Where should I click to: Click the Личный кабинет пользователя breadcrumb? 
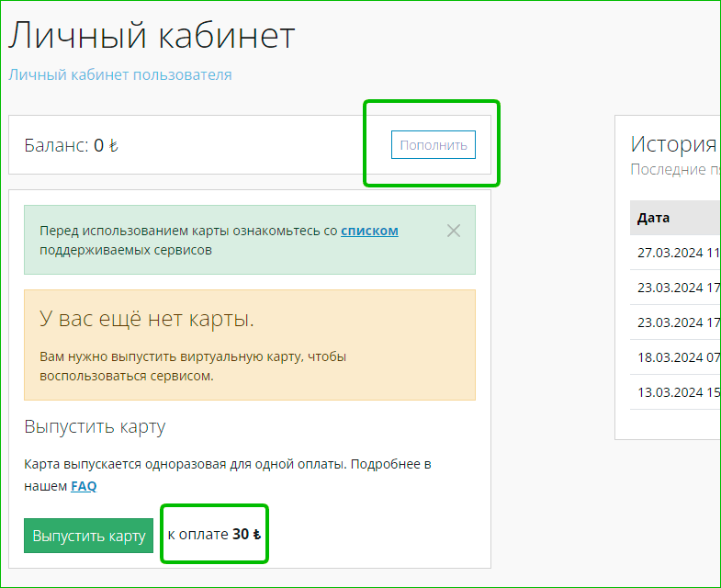[120, 74]
